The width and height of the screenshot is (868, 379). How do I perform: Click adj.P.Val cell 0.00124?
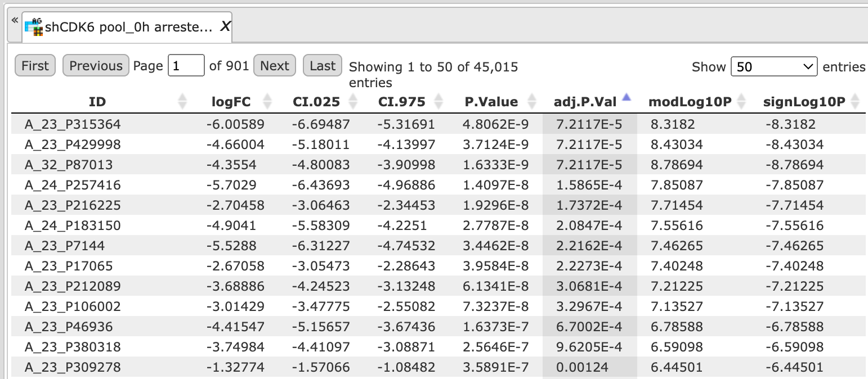click(x=582, y=367)
